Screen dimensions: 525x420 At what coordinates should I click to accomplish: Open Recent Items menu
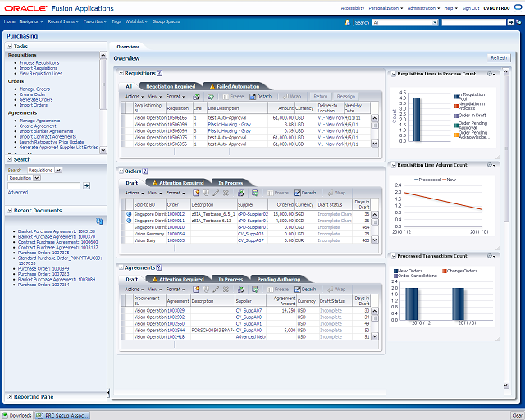pyautogui.click(x=63, y=21)
